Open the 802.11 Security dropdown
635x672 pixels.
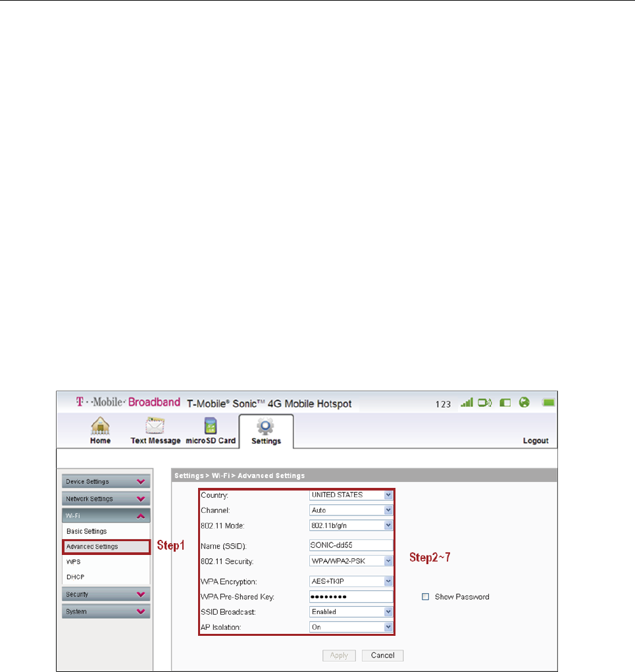(351, 561)
